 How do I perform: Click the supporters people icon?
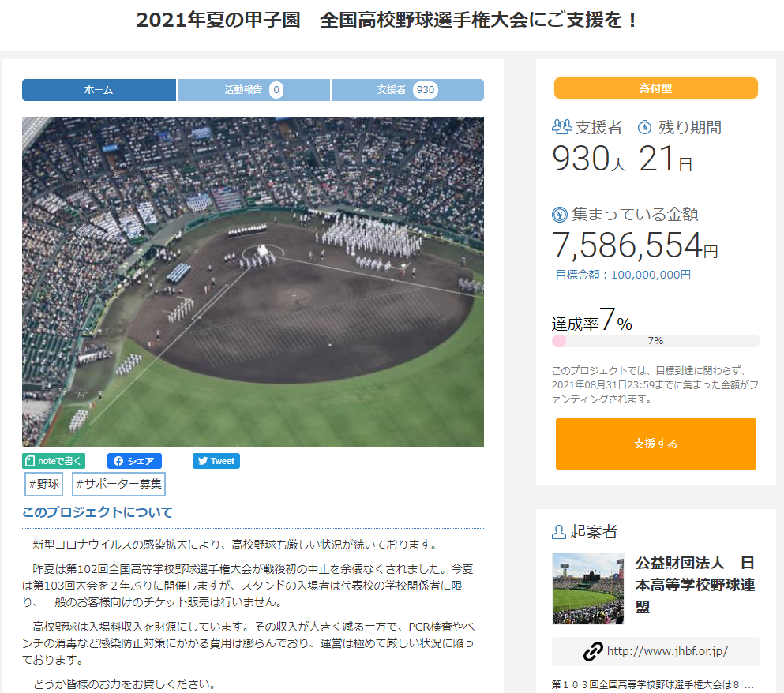tap(561, 127)
